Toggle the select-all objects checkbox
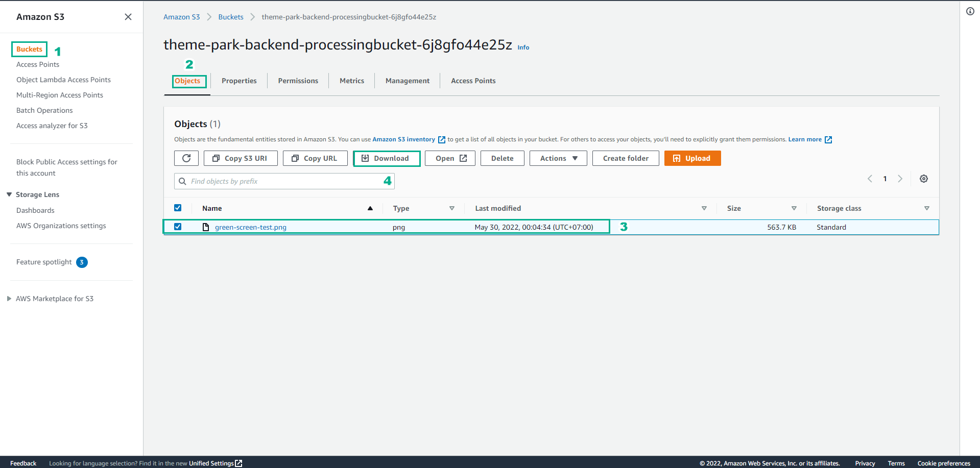The width and height of the screenshot is (980, 468). point(178,208)
